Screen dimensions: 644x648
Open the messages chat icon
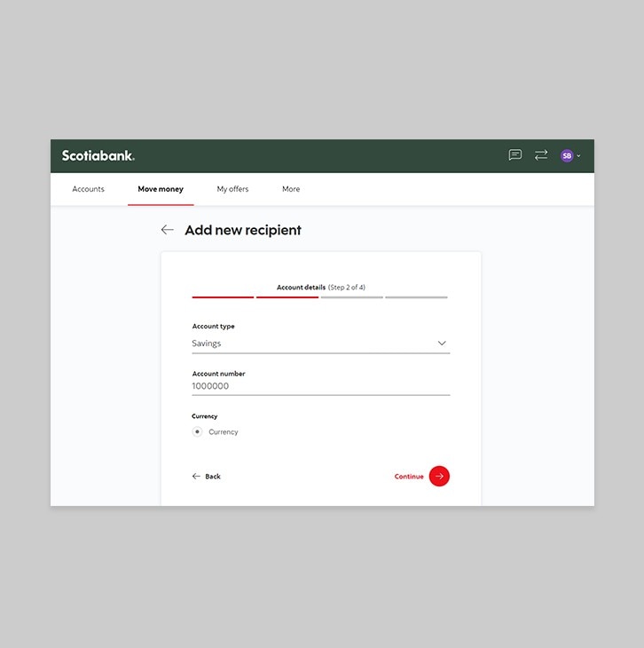514,155
